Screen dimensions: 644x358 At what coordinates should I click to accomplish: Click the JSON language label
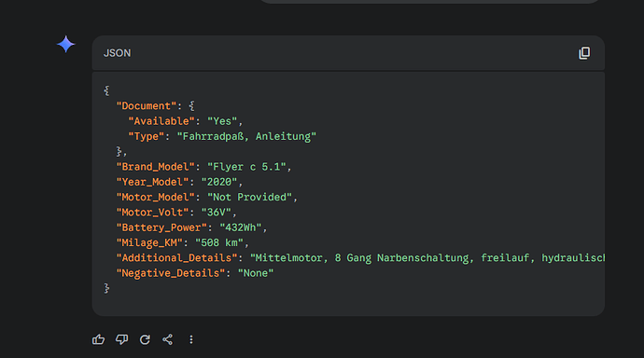tap(117, 53)
